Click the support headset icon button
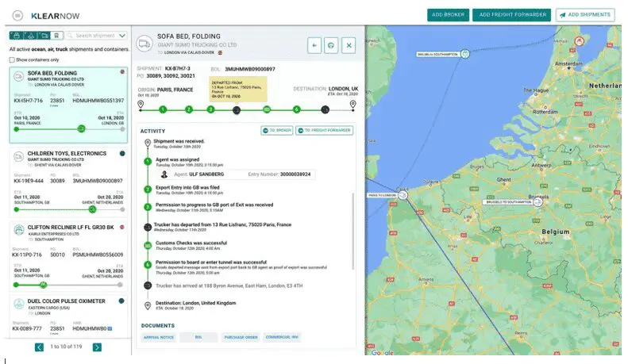The width and height of the screenshot is (628, 364). [x=331, y=45]
